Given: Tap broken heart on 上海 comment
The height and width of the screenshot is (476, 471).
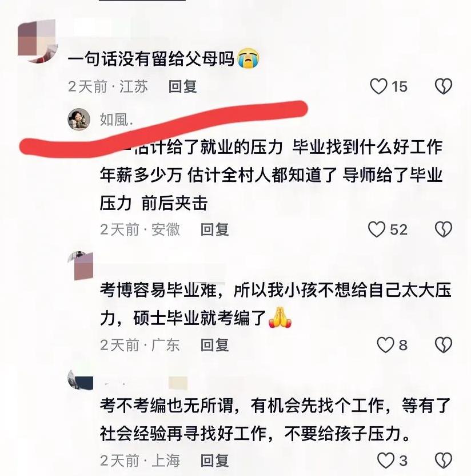Looking at the screenshot, I should click(444, 461).
